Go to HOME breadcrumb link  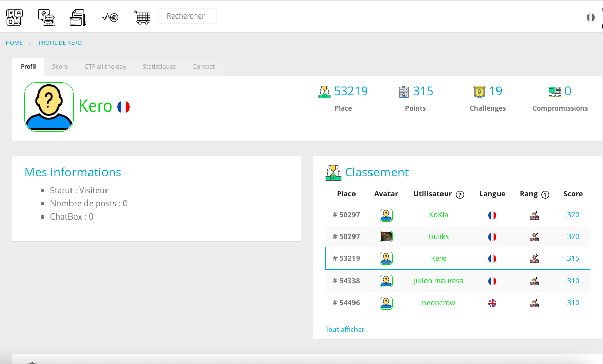tap(14, 43)
